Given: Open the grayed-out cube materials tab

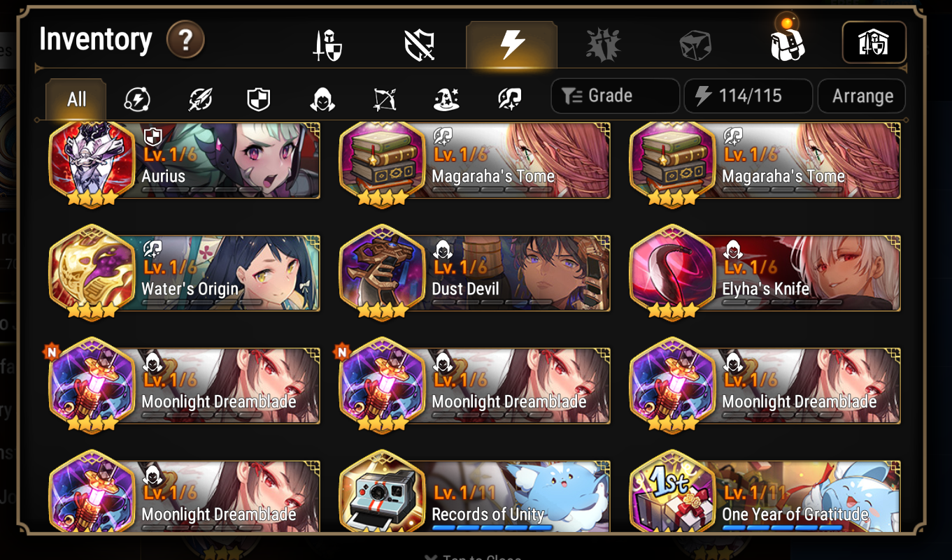Looking at the screenshot, I should tap(695, 46).
